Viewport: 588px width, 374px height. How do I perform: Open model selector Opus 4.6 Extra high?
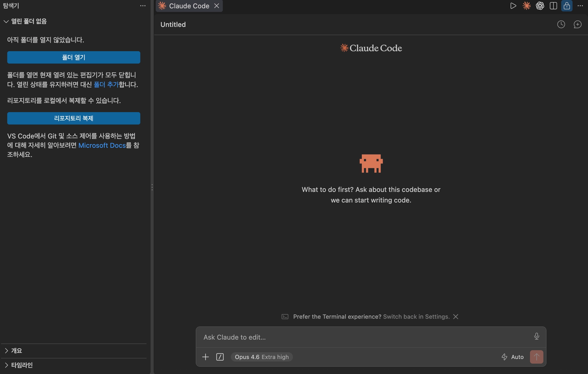(262, 357)
